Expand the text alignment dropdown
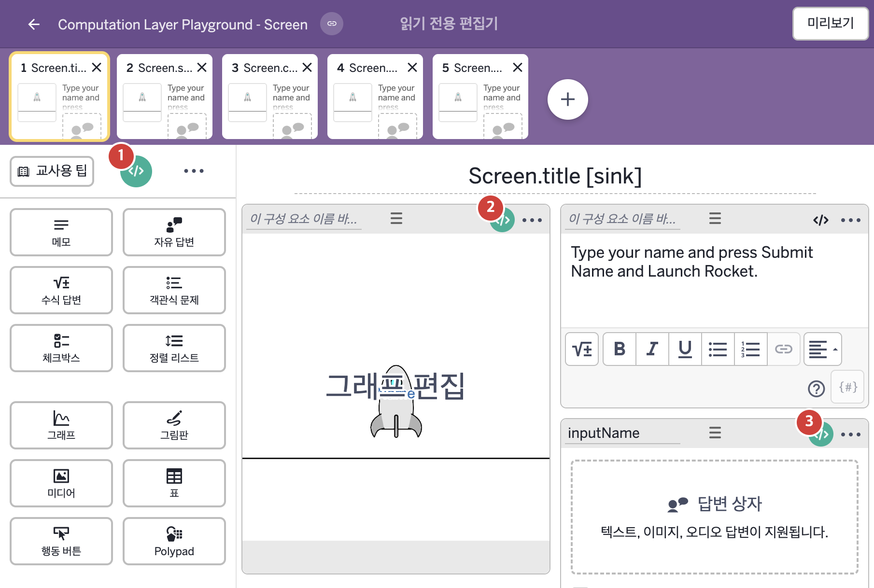 pos(823,349)
